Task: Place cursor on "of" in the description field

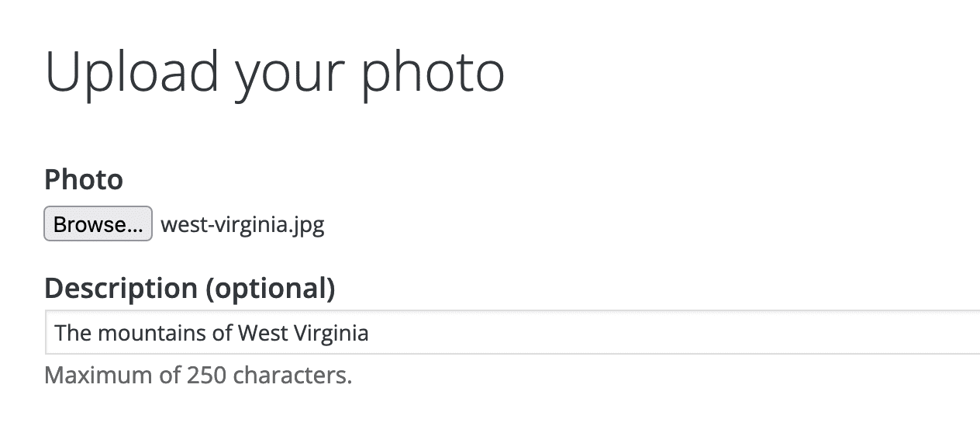Action: [223, 334]
